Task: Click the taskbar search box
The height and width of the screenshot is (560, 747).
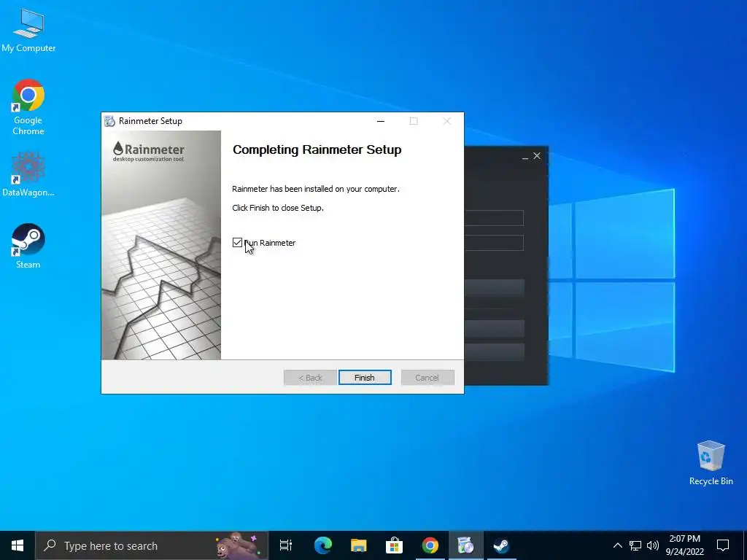Action: click(152, 545)
